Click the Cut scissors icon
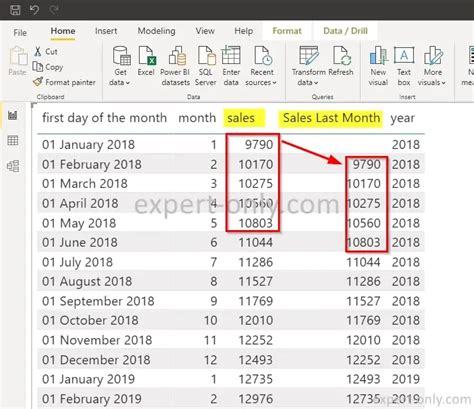The height and width of the screenshot is (409, 474). click(x=38, y=51)
